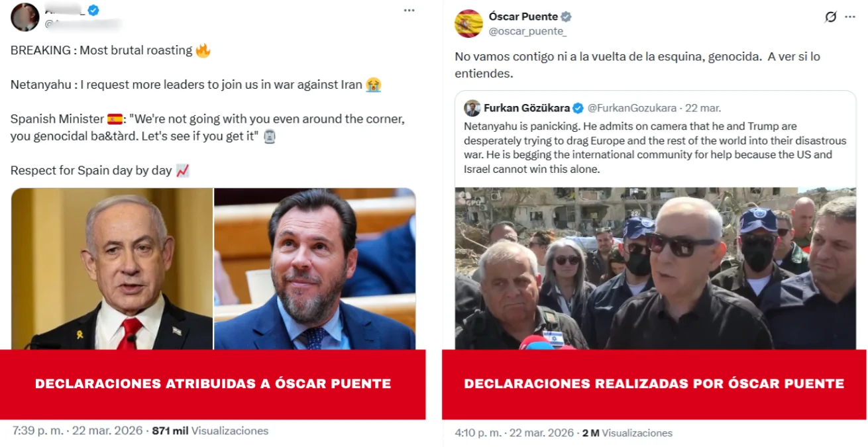Click the '7:39 p. m. · 22 mar. 2026' timestamp
This screenshot has height=447, width=868.
[78, 430]
